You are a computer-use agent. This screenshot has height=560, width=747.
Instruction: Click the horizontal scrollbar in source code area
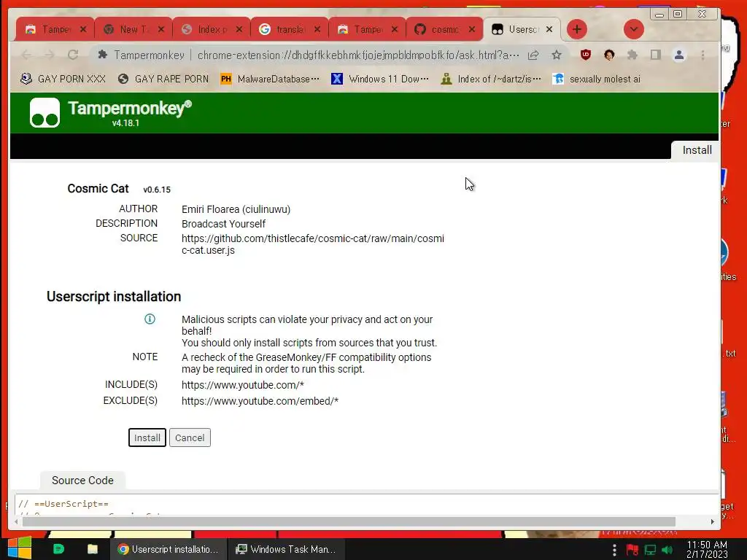(349, 521)
